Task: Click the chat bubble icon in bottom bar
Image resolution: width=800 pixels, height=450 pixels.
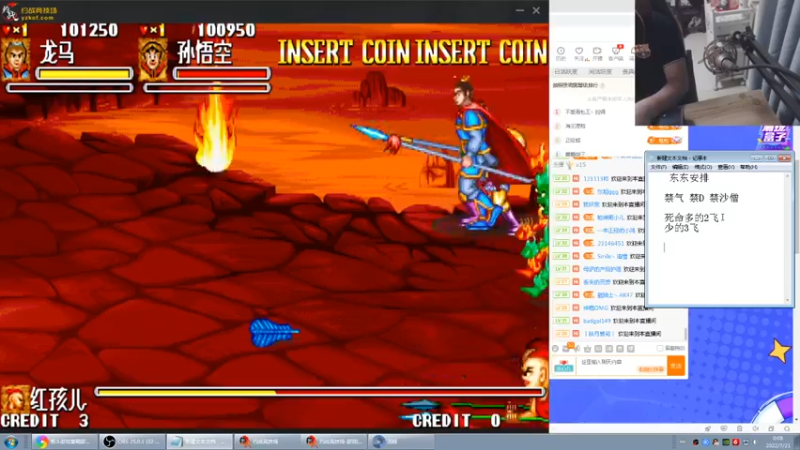Action: 787,429
